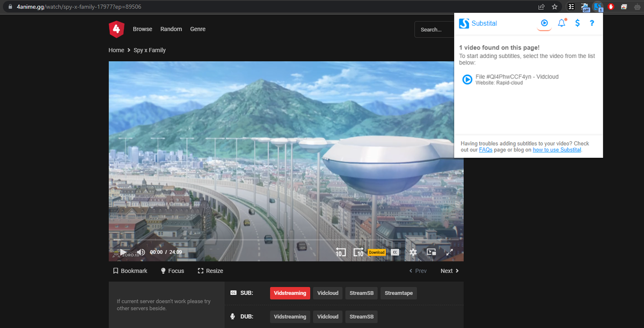Bookmark this tab with the star icon
Viewport: 644px width, 328px height.
pyautogui.click(x=555, y=6)
